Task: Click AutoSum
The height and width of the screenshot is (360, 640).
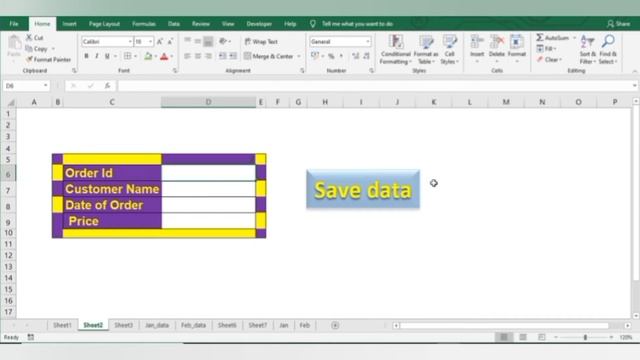Action: coord(553,38)
